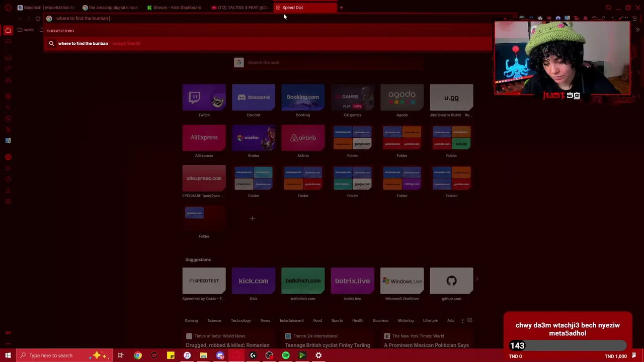Open Task View on the taskbar
The image size is (644, 362).
click(x=121, y=356)
